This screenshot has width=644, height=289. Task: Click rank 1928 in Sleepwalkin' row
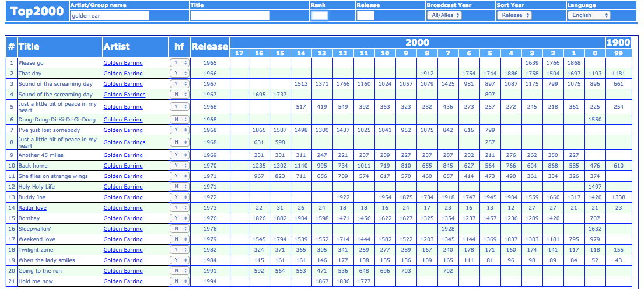coord(447,228)
